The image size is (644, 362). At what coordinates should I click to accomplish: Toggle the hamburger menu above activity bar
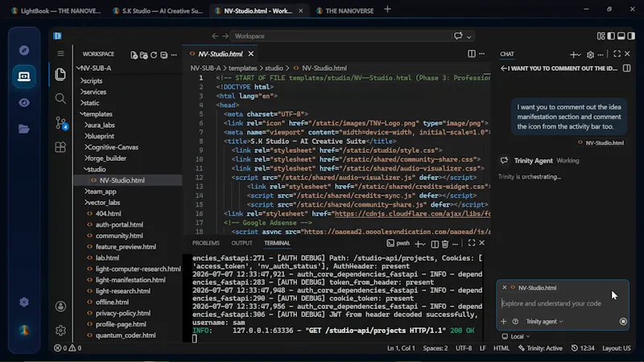[60, 53]
